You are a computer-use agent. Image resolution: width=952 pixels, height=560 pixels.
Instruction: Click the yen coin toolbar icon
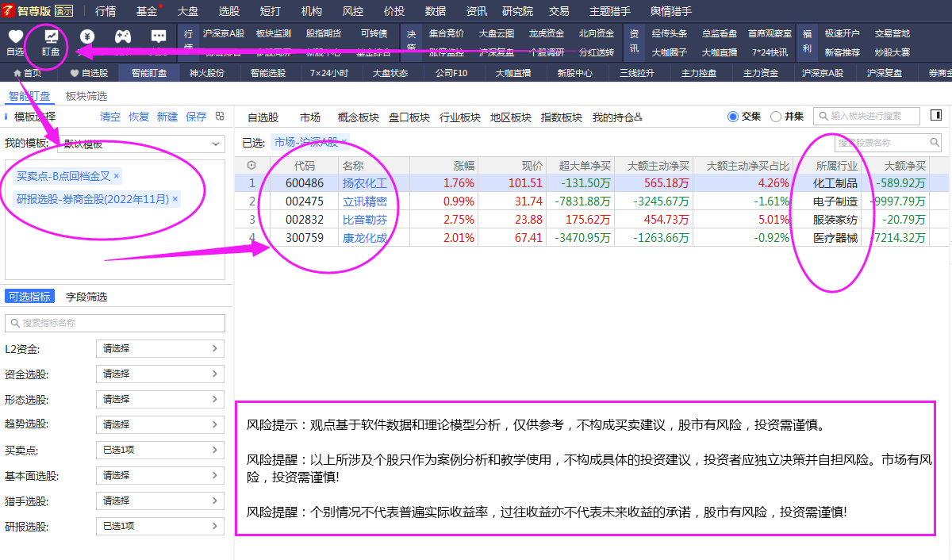(87, 36)
